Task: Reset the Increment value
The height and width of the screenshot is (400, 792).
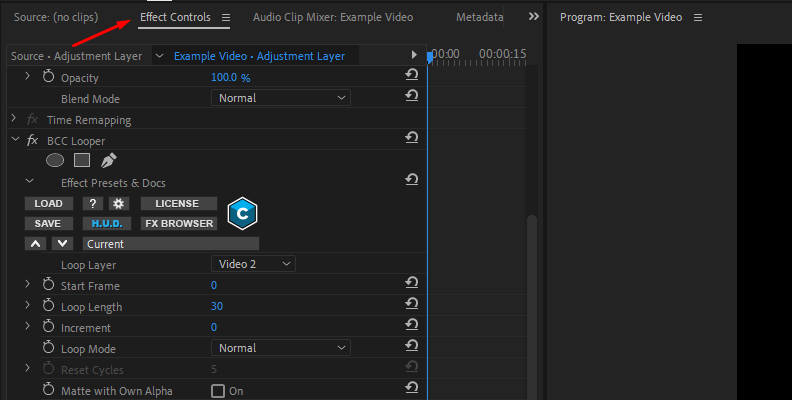Action: [x=412, y=325]
